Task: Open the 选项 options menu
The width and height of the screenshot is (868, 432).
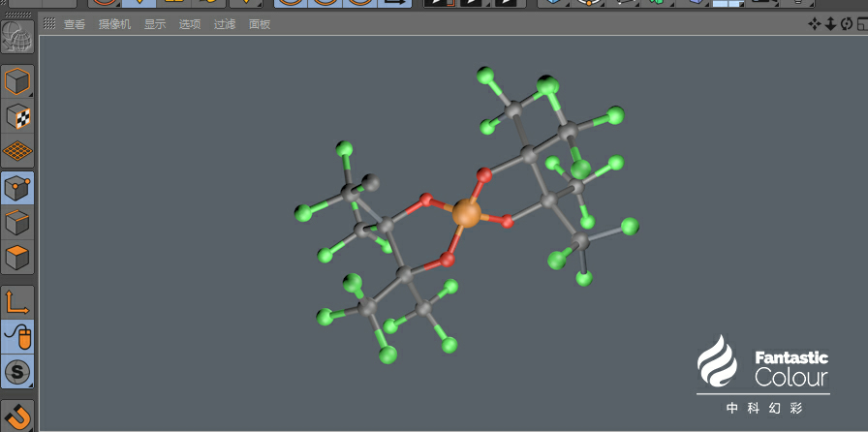Action: coord(190,24)
